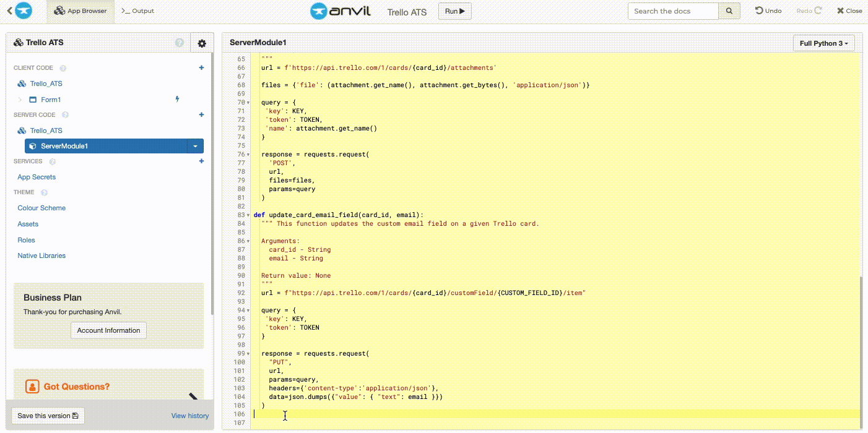Open app settings gear icon

point(202,43)
